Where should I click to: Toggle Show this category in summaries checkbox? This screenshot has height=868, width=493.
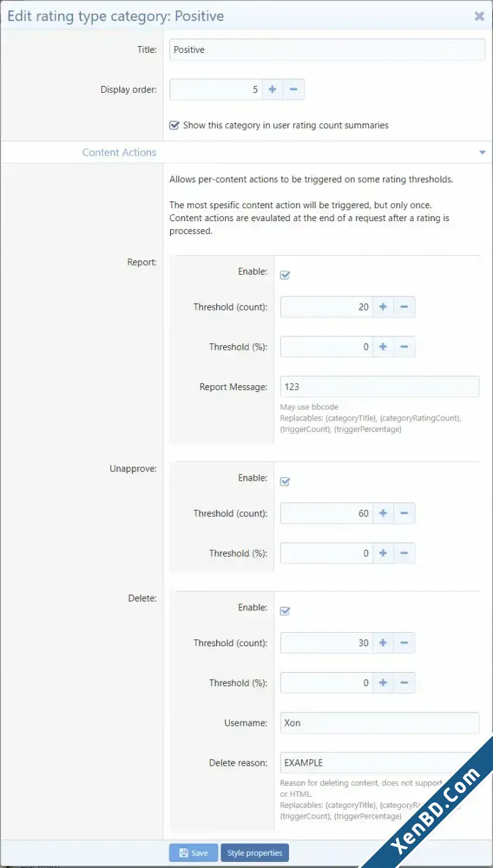click(x=174, y=125)
